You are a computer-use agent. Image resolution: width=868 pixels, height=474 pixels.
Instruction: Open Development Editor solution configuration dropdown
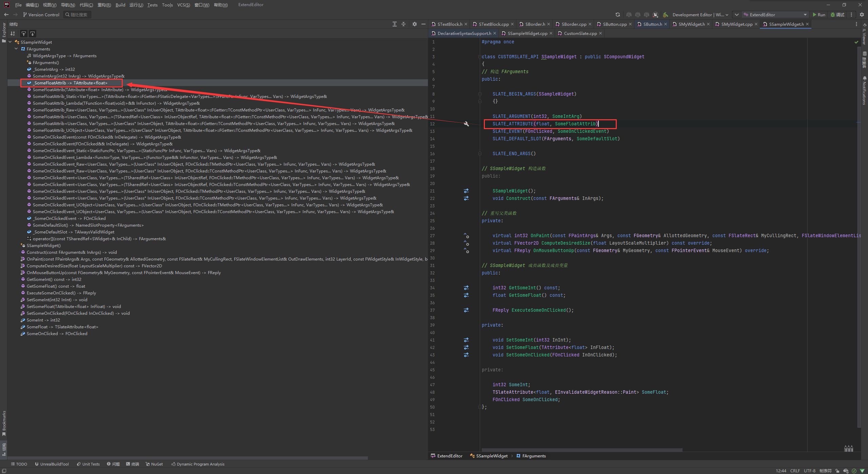point(700,15)
